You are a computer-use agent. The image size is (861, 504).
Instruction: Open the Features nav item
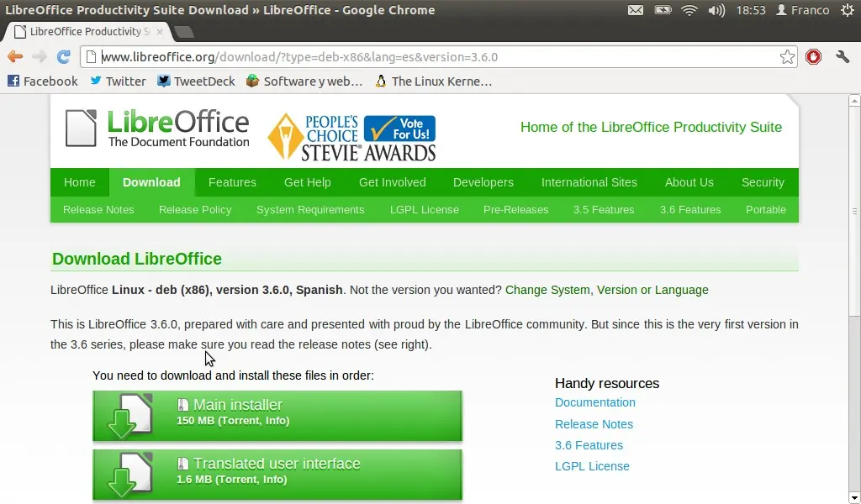(x=232, y=182)
